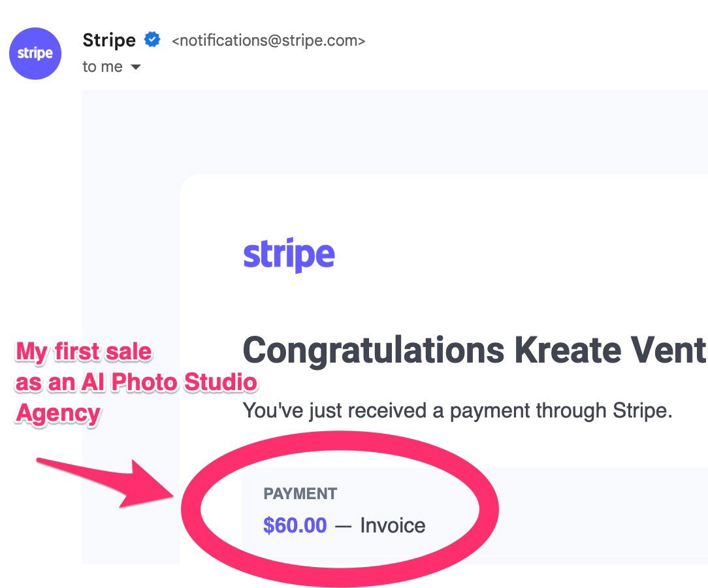Viewport: 708px width, 588px height.
Task: Click the pink oval ring around payment
Action: click(340, 509)
